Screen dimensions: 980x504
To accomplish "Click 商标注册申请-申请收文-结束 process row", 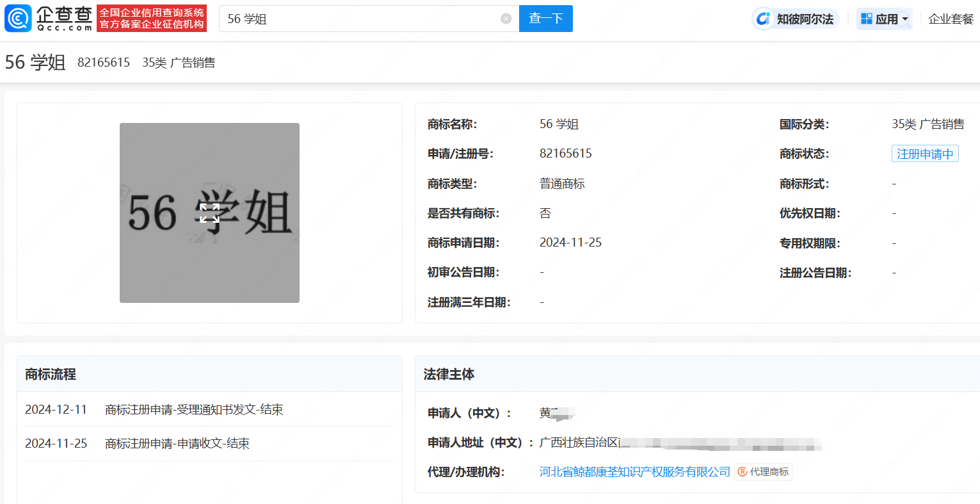I will click(209, 443).
